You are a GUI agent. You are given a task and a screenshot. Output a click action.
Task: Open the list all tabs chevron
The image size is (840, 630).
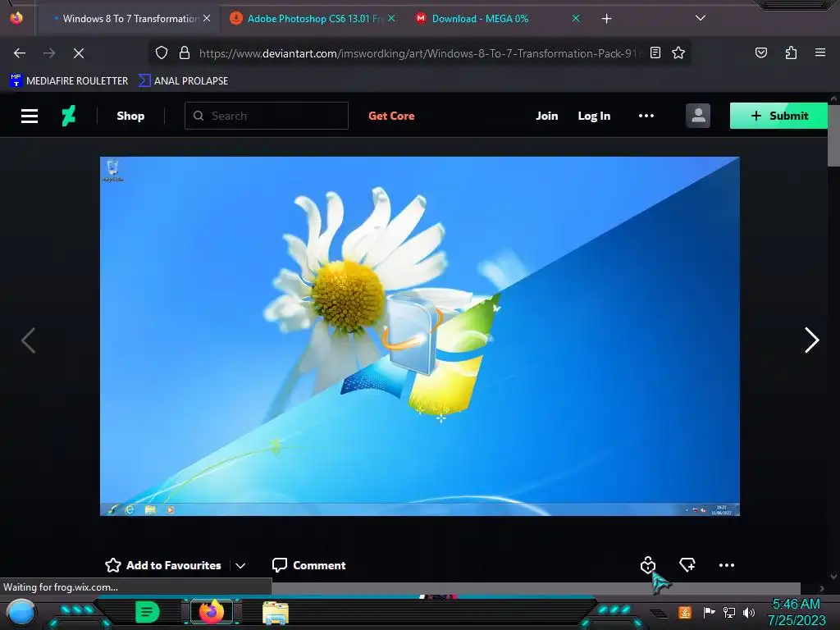click(701, 18)
